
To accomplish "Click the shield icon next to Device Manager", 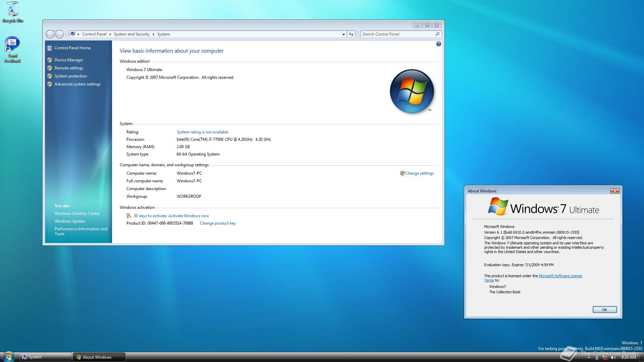I will tap(50, 60).
